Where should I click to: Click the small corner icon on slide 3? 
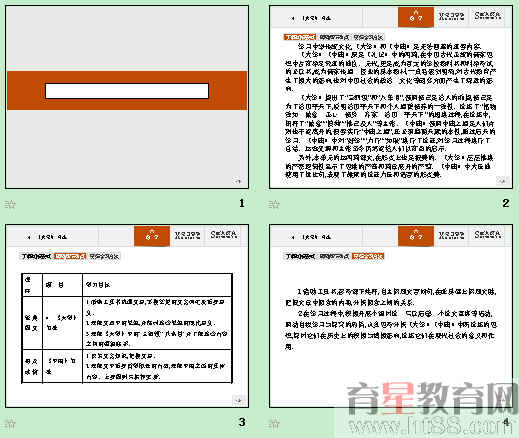pyautogui.click(x=238, y=399)
